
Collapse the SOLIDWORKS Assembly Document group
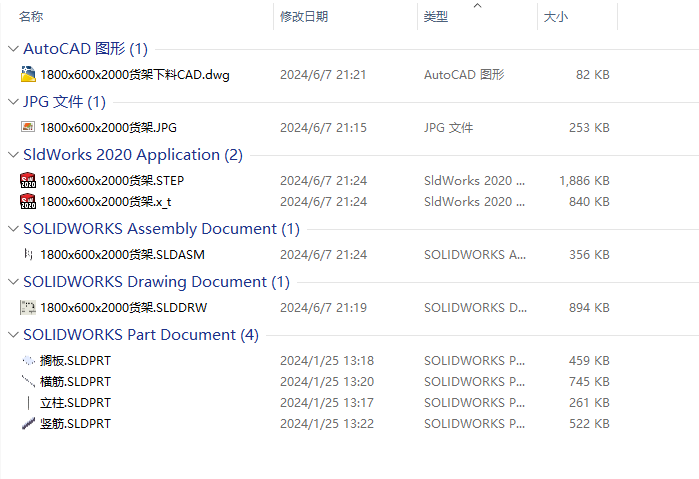coord(13,229)
